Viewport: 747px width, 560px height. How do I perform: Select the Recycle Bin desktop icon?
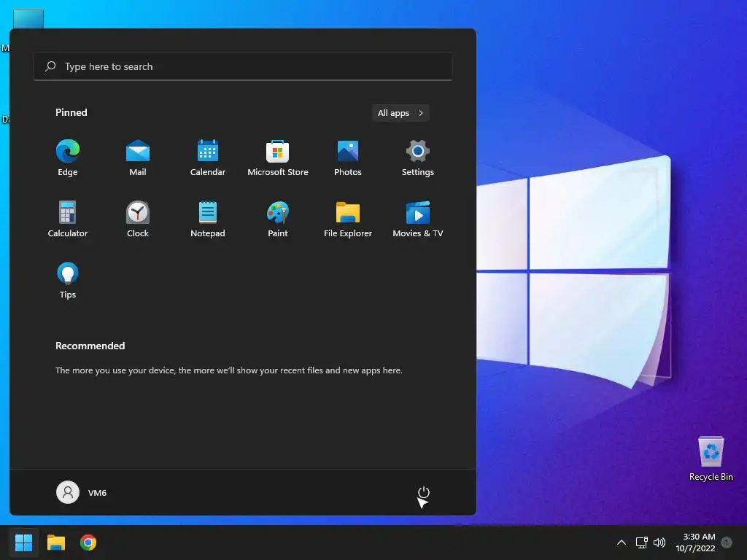[711, 459]
